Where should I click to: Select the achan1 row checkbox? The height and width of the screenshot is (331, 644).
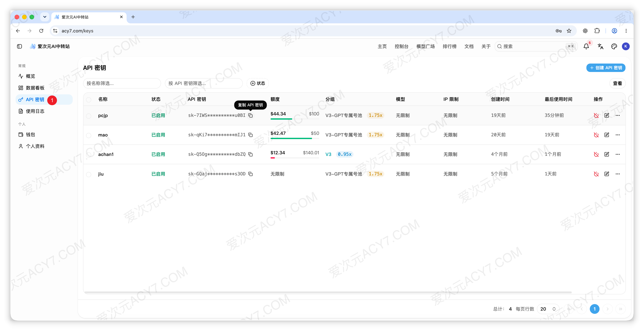pos(88,155)
